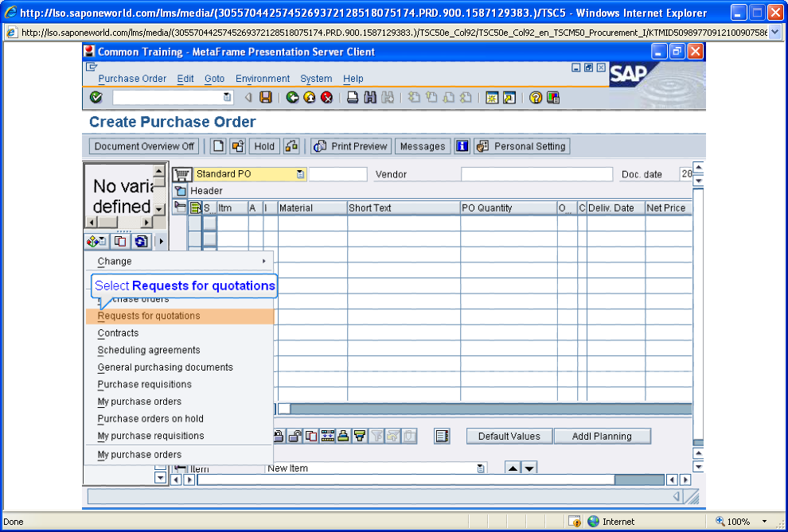
Task: Click the Adopt copy icon in overview panel
Action: coord(119,242)
